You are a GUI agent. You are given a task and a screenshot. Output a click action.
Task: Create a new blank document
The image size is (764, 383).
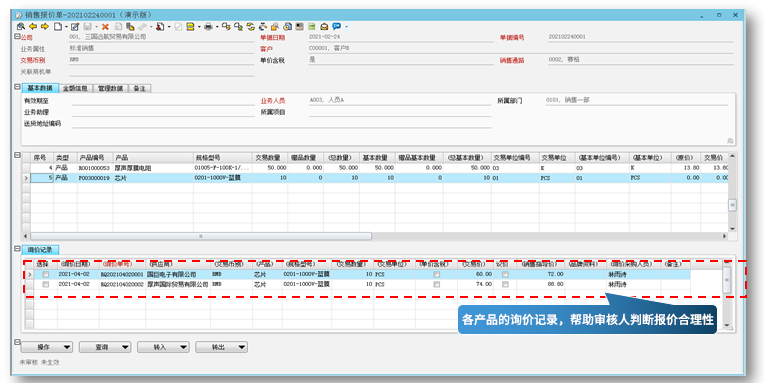tap(57, 27)
